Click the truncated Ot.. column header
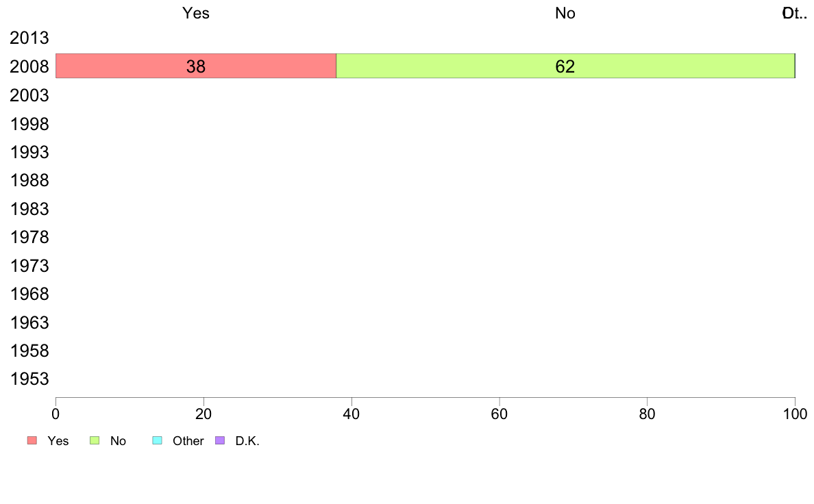Viewport: 814px width, 504px height. [795, 13]
